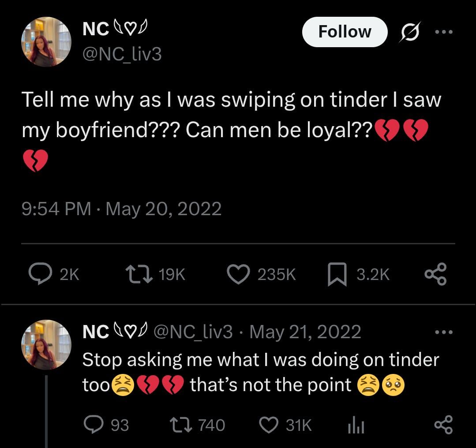Like the follow-up tweet with 31K likes
476x448 pixels.
click(x=269, y=425)
